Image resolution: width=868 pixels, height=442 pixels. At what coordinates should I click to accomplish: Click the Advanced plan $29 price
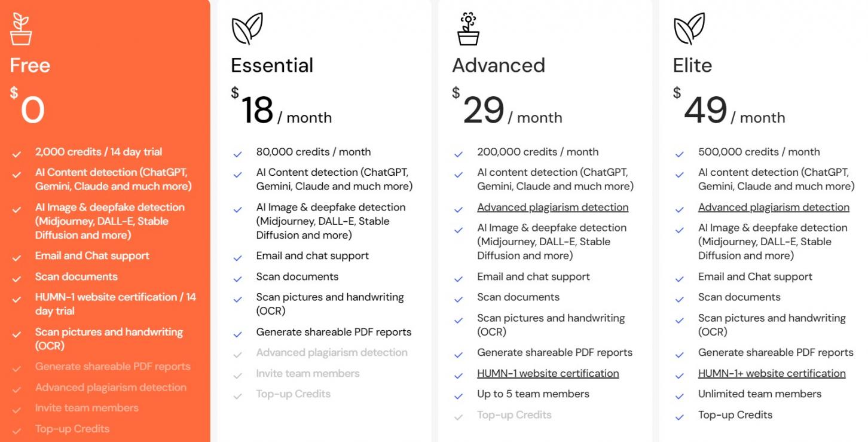(484, 111)
